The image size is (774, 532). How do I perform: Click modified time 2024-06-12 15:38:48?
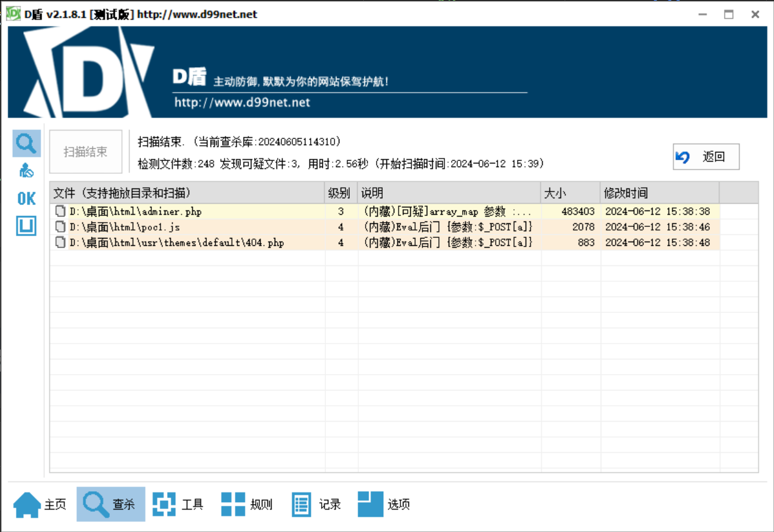657,242
